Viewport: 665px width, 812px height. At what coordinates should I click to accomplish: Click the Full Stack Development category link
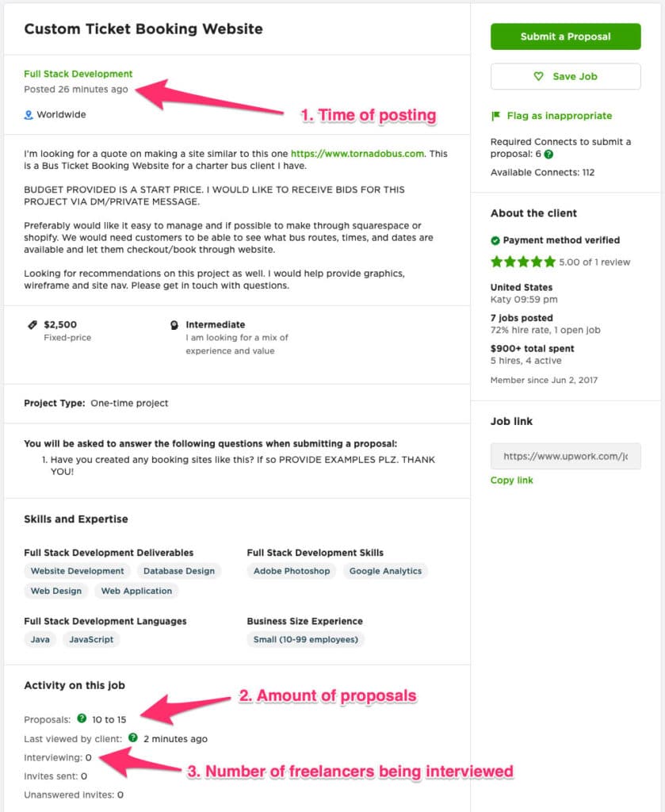click(x=78, y=74)
